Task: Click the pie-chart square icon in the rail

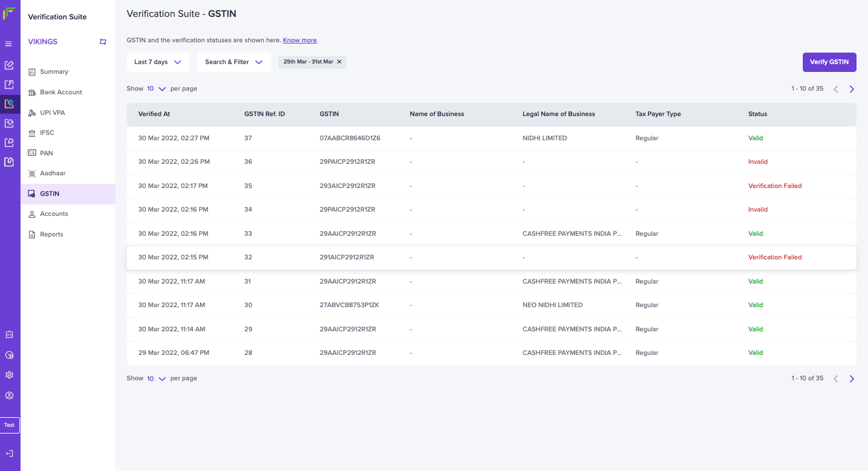Action: click(x=9, y=142)
